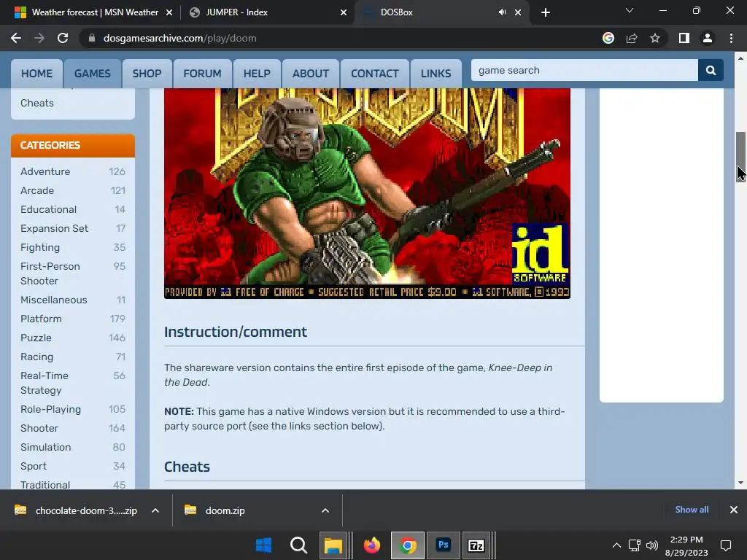
Task: Open Photoshop from the taskbar
Action: click(x=443, y=545)
